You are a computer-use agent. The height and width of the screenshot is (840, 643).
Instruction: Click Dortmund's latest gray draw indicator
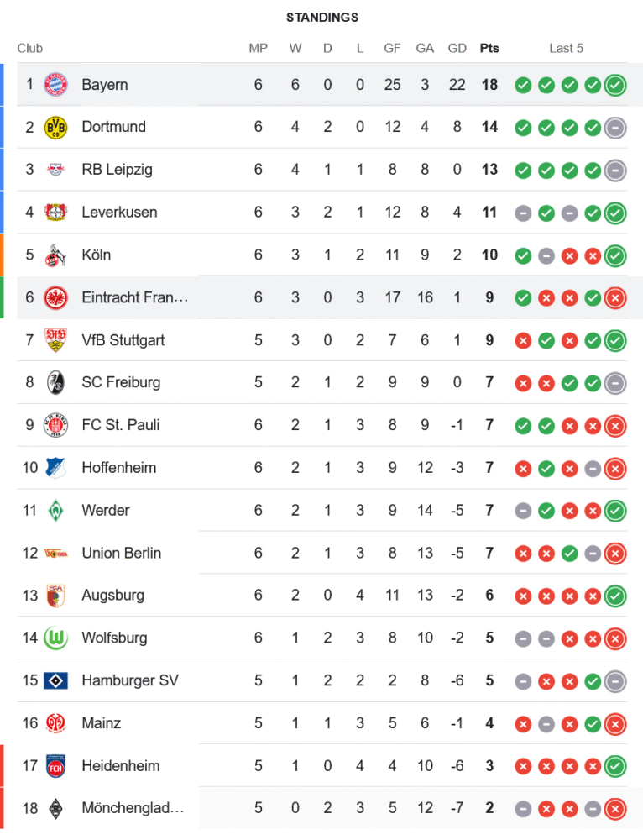(x=615, y=127)
